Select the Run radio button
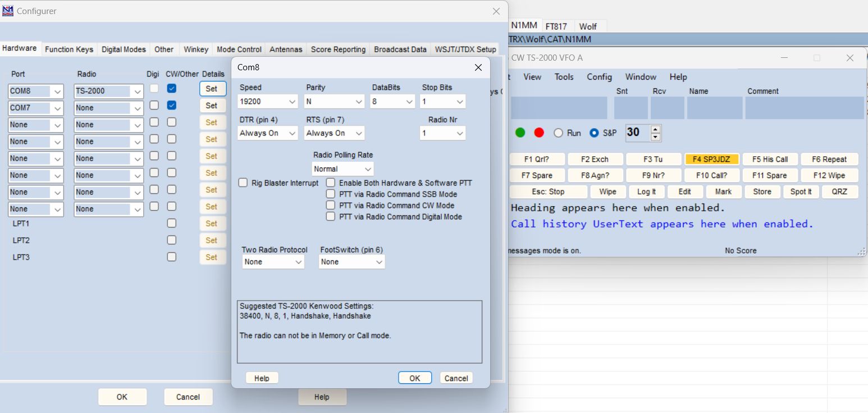This screenshot has height=413, width=868. pos(558,133)
